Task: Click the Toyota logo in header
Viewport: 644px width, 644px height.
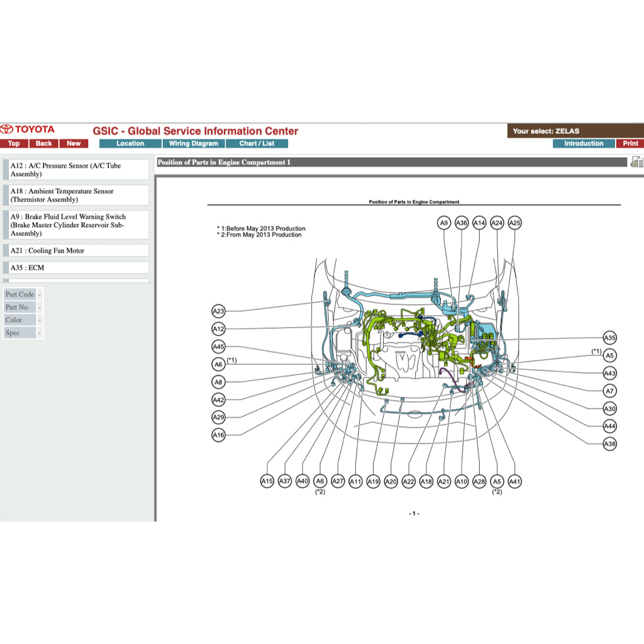Action: pos(28,130)
